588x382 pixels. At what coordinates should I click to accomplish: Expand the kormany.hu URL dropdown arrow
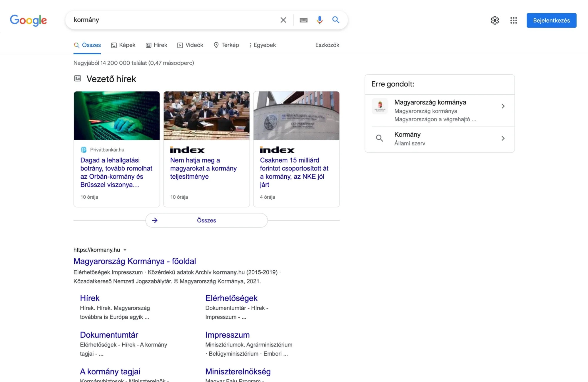pyautogui.click(x=125, y=250)
